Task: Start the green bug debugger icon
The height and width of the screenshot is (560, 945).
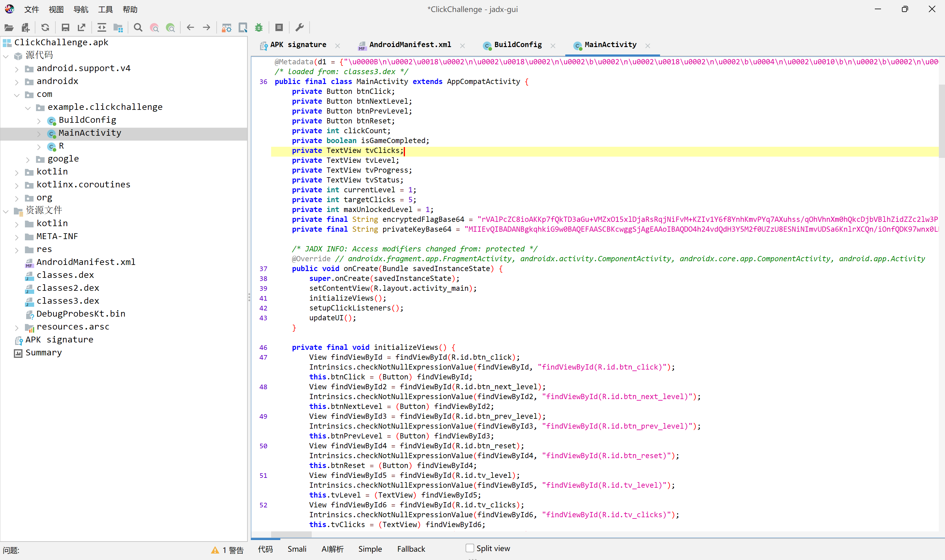Action: click(x=259, y=28)
